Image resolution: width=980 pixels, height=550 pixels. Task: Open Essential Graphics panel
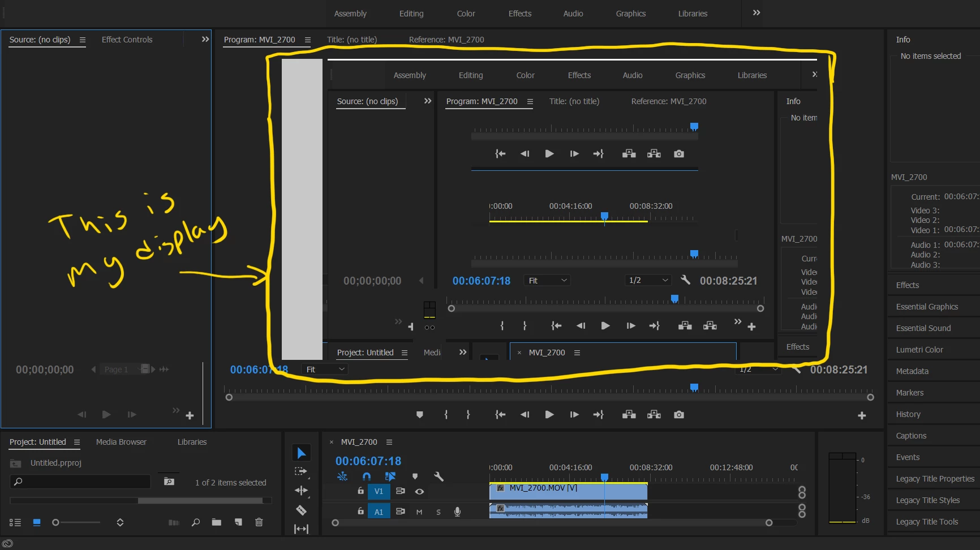click(927, 307)
